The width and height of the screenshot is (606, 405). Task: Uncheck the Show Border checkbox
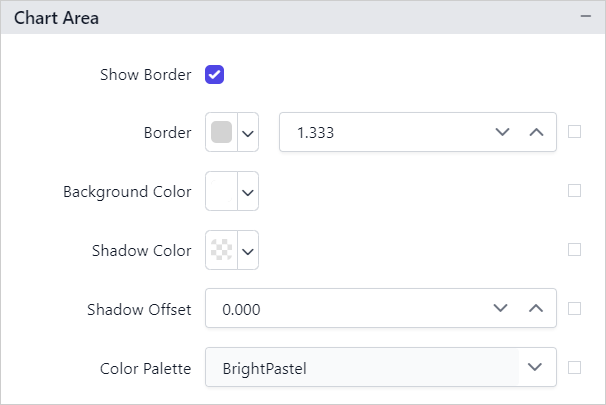(215, 74)
